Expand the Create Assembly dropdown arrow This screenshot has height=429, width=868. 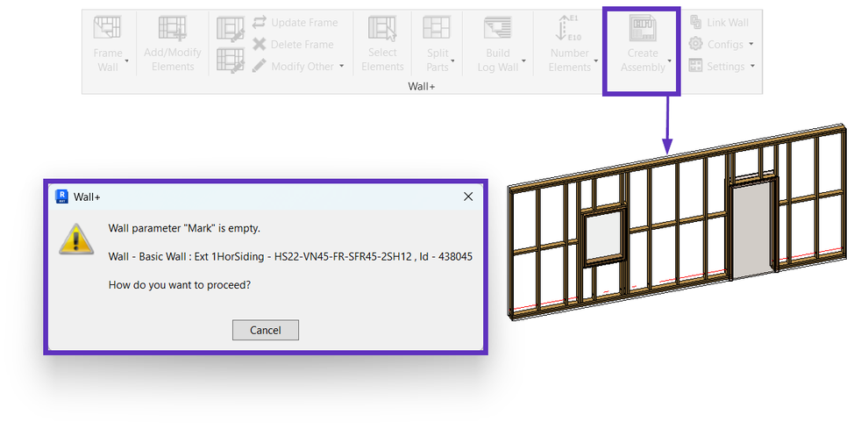[670, 61]
